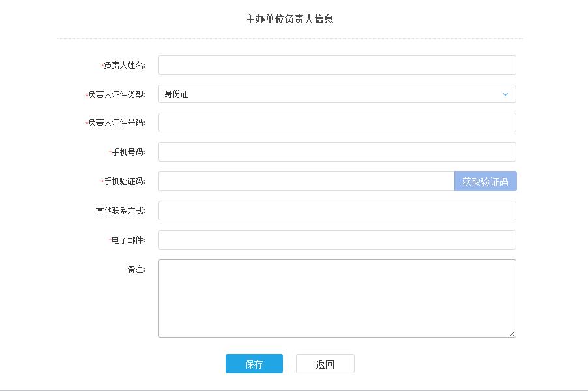Click the 其他联系方式 label text

(x=120, y=210)
